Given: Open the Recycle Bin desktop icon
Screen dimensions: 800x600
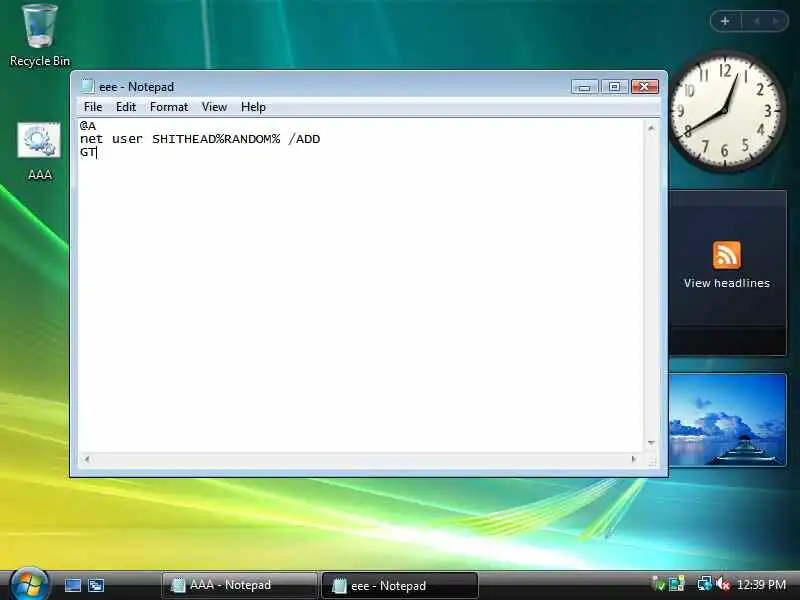Looking at the screenshot, I should click(x=40, y=35).
